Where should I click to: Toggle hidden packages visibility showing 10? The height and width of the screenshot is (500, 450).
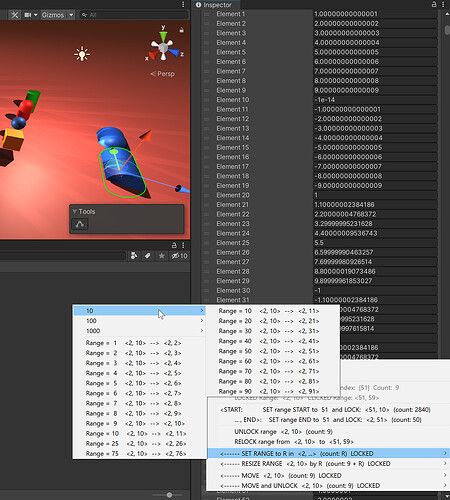(179, 256)
